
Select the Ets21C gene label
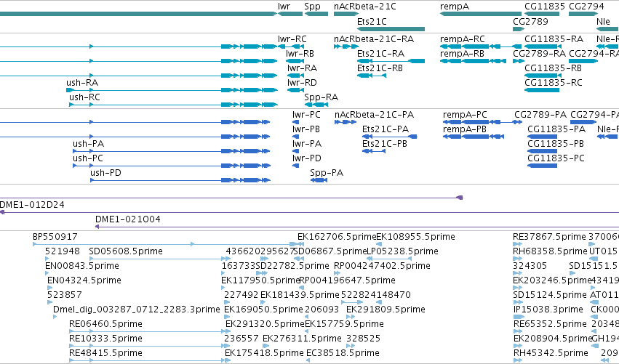pyautogui.click(x=372, y=21)
